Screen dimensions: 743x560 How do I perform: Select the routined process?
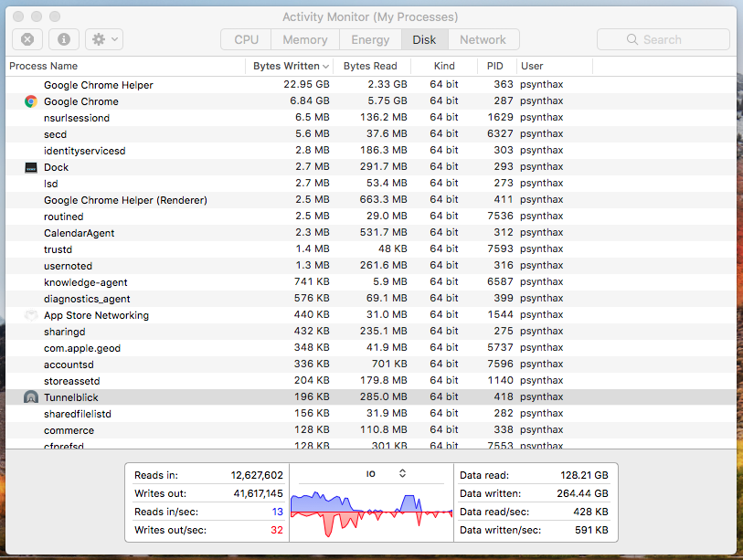(371, 217)
